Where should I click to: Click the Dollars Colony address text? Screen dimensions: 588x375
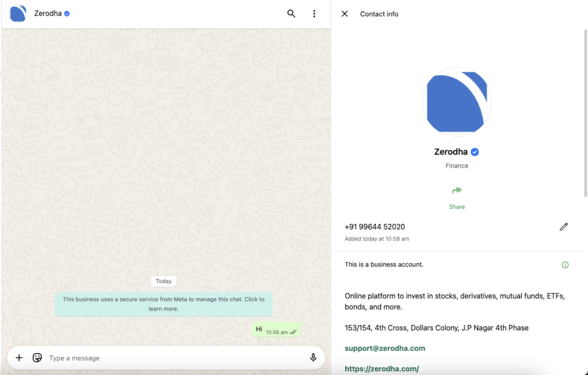point(436,328)
